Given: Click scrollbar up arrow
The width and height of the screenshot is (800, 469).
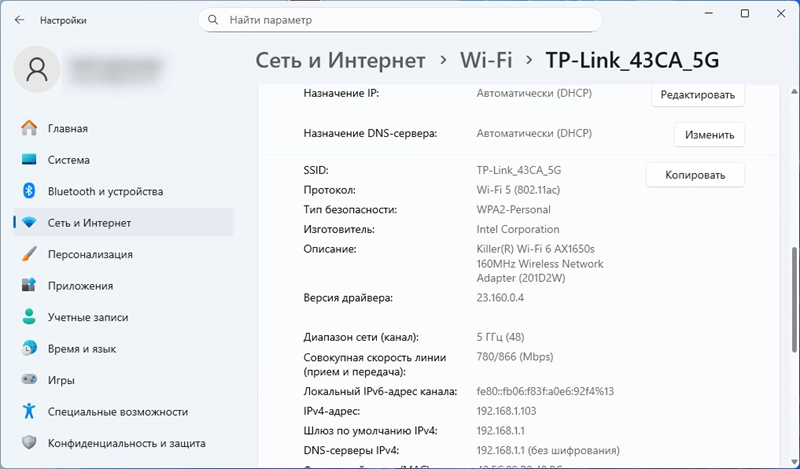Looking at the screenshot, I should (794, 92).
